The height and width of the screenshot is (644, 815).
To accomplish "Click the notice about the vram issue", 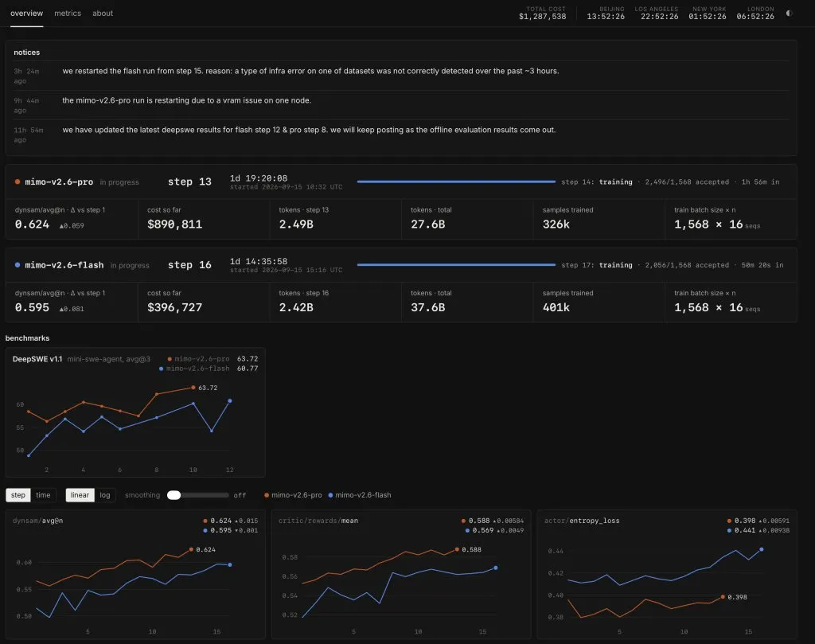I will (x=186, y=100).
